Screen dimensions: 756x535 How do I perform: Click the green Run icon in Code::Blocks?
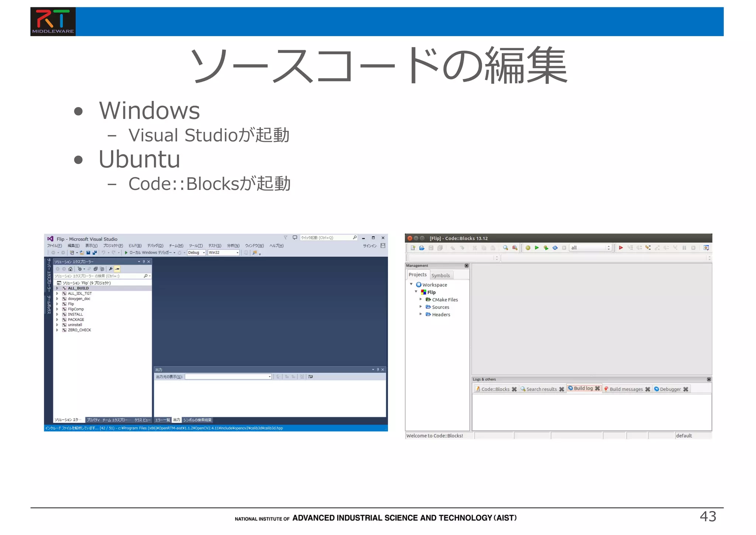[x=537, y=248]
